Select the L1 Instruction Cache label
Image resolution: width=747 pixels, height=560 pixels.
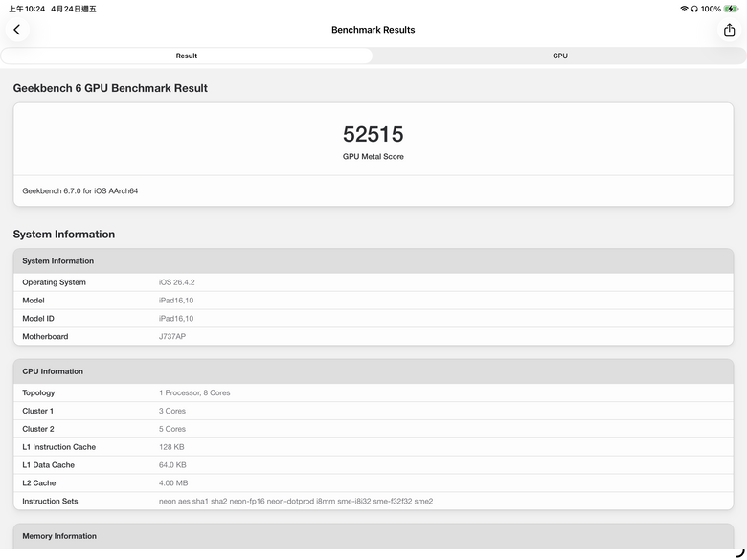pyautogui.click(x=59, y=447)
